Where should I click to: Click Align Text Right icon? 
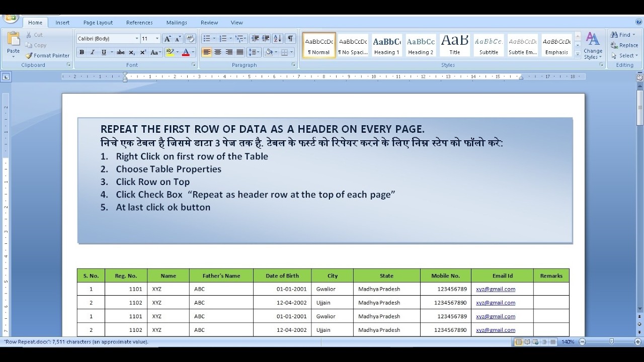coord(229,52)
